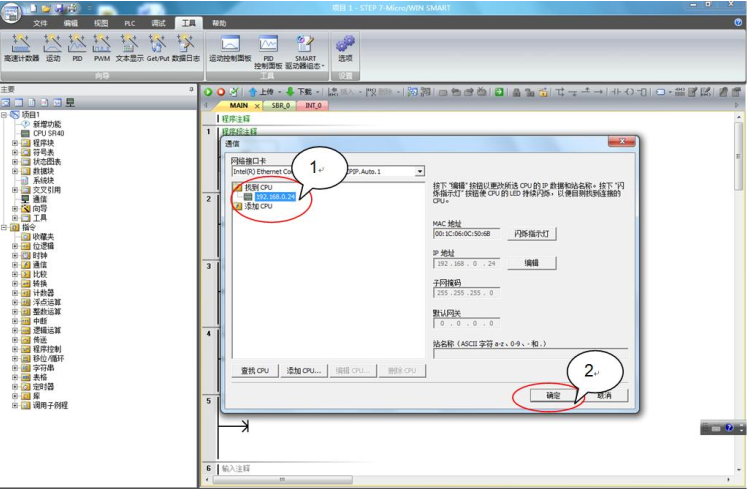Open the Options (选项) gears icon

pyautogui.click(x=345, y=49)
